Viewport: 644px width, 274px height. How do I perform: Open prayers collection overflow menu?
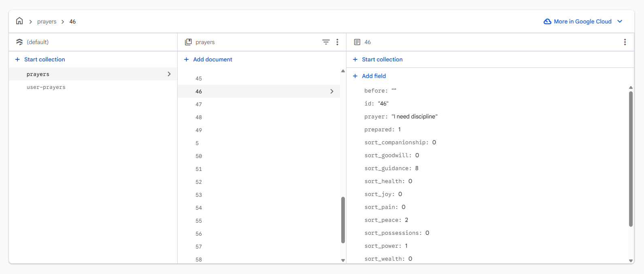coord(337,42)
